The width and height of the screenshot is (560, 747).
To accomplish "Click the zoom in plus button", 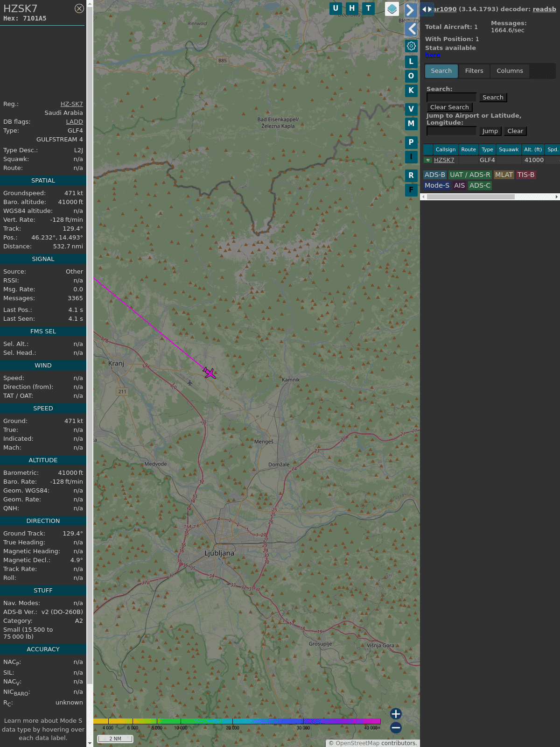I will pyautogui.click(x=396, y=714).
